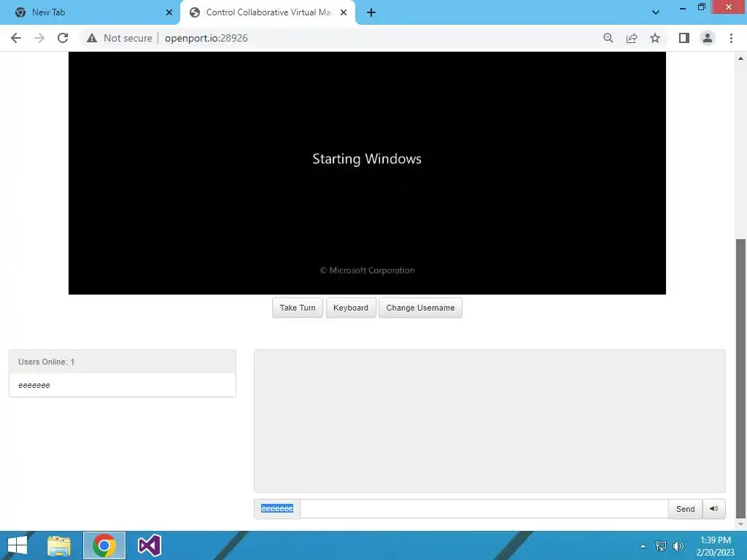The height and width of the screenshot is (560, 747).
Task: Click Change Username button
Action: click(x=420, y=308)
